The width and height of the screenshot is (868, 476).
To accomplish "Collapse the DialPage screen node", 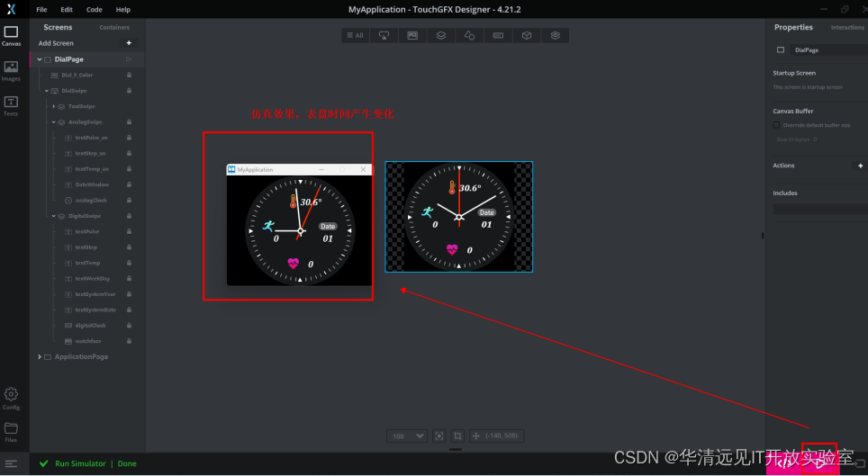I will tap(40, 59).
